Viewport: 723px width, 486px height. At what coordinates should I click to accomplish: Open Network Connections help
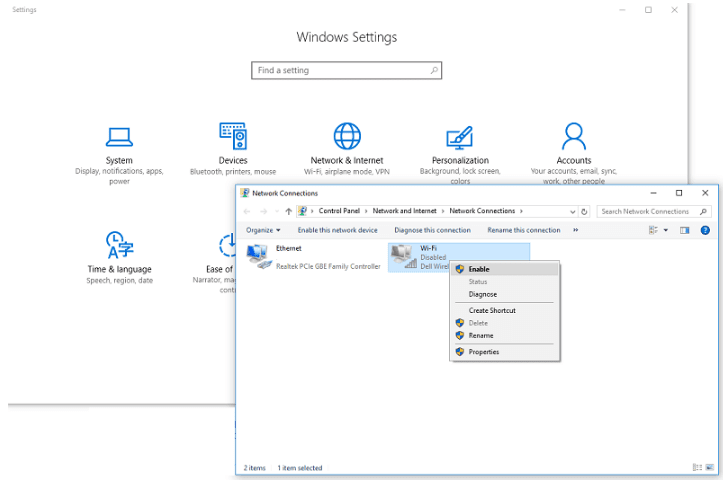(x=705, y=230)
